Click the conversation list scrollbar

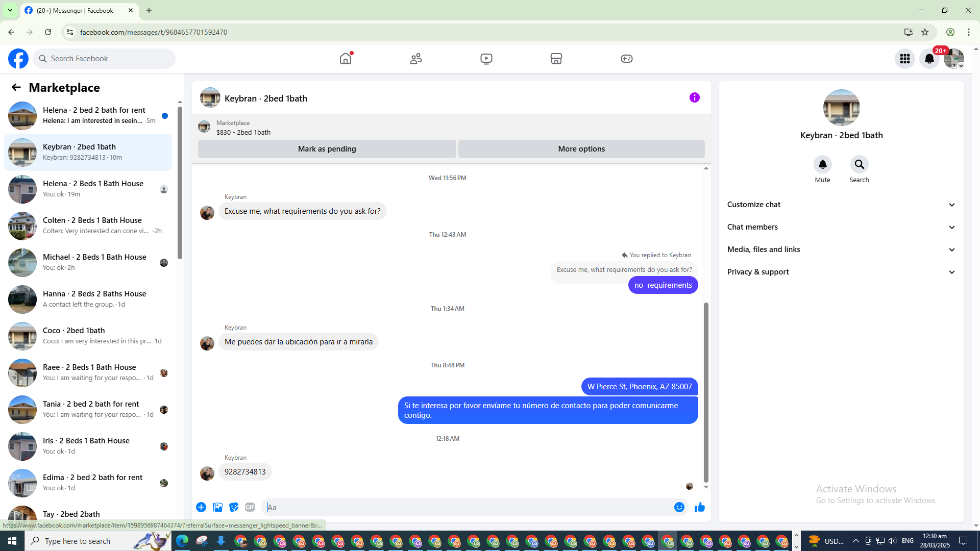tap(180, 183)
